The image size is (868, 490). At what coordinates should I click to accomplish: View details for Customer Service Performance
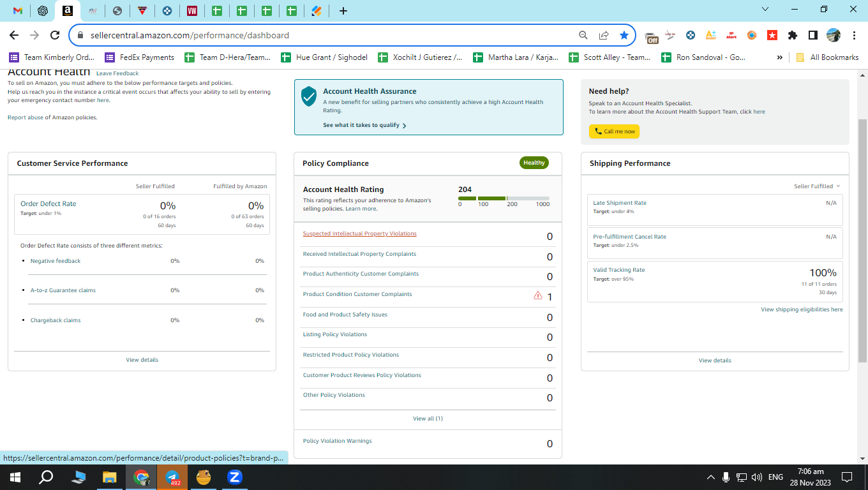pos(142,360)
